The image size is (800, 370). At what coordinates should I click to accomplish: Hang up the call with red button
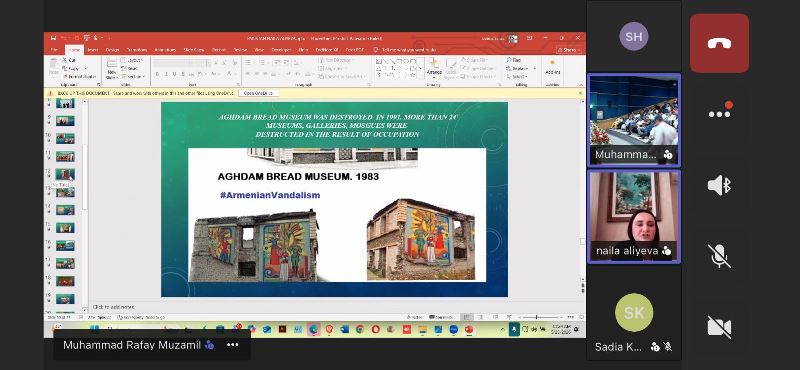tap(719, 43)
